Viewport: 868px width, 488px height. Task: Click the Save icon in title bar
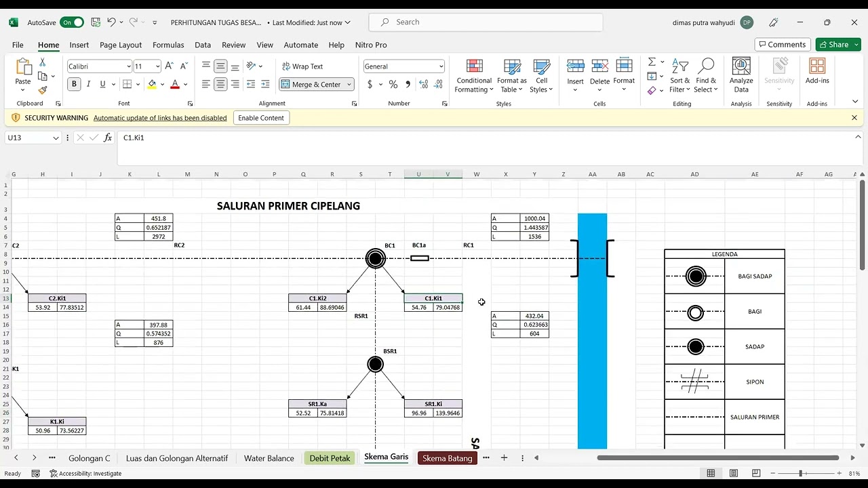tap(96, 22)
